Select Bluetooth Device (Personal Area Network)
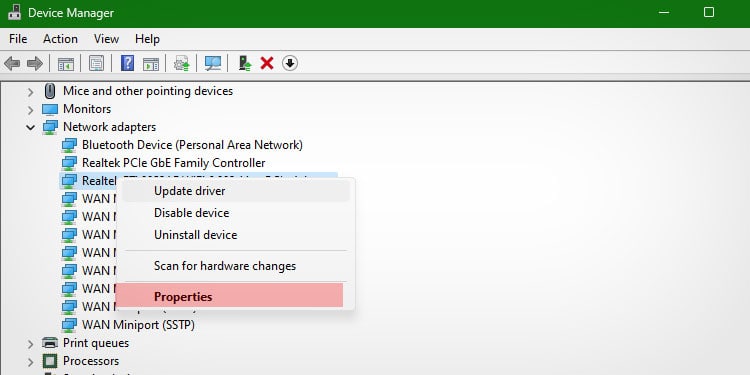Screen dimensions: 750x375 pos(192,145)
